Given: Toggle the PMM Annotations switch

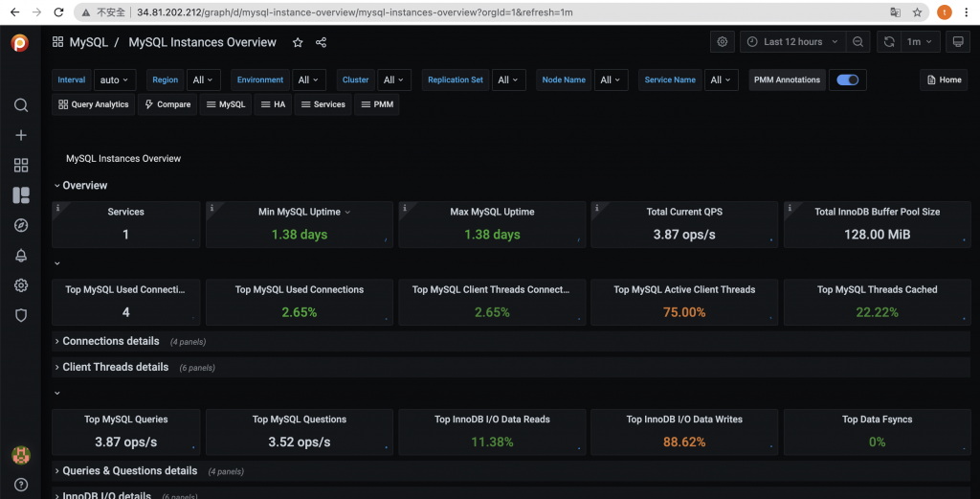Looking at the screenshot, I should pos(848,80).
